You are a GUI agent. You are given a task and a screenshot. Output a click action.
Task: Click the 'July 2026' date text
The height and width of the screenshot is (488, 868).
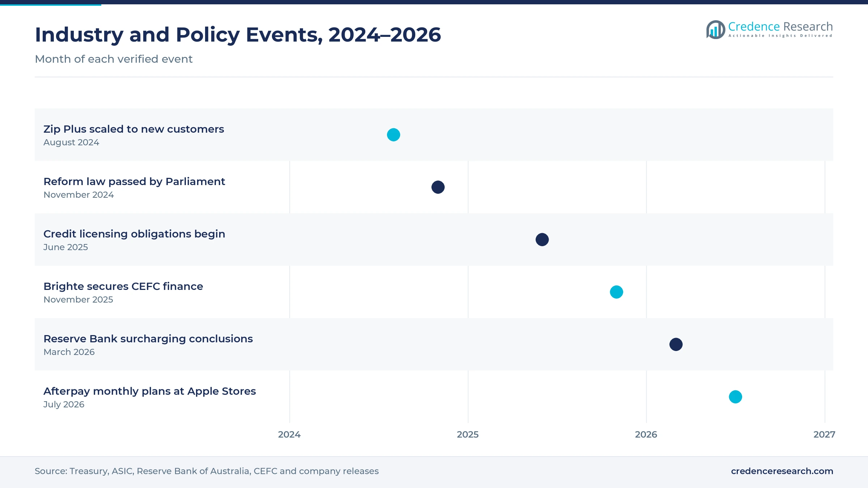tap(64, 404)
